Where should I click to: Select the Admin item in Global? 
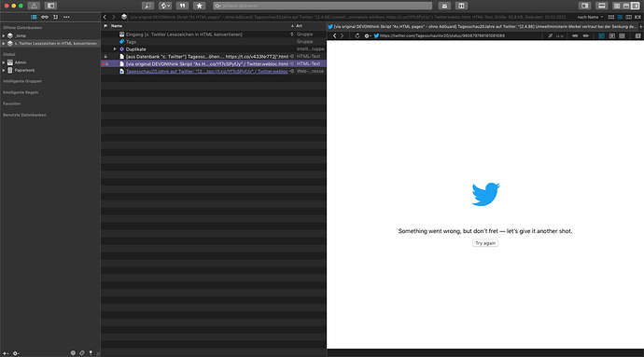point(50,62)
